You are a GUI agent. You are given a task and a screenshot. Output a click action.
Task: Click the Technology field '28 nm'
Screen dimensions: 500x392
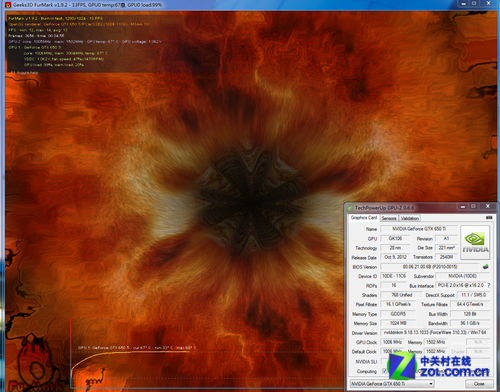pyautogui.click(x=395, y=248)
